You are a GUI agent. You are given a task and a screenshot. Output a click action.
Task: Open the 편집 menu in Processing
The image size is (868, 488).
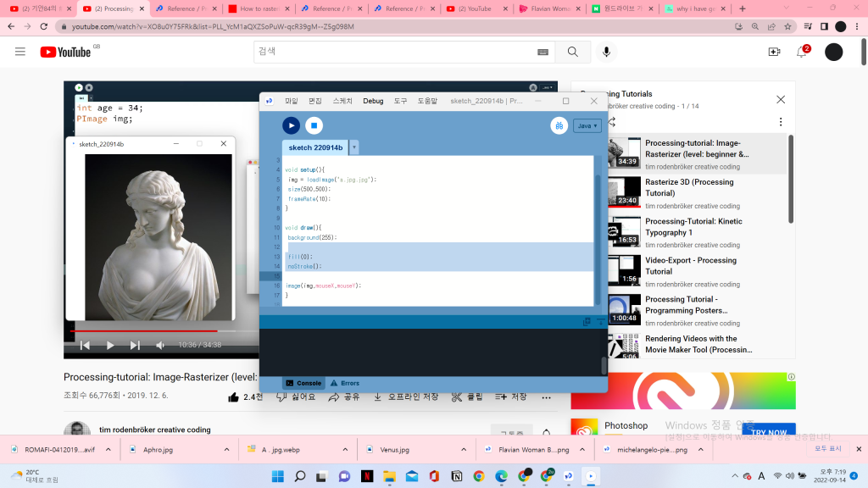pyautogui.click(x=315, y=101)
